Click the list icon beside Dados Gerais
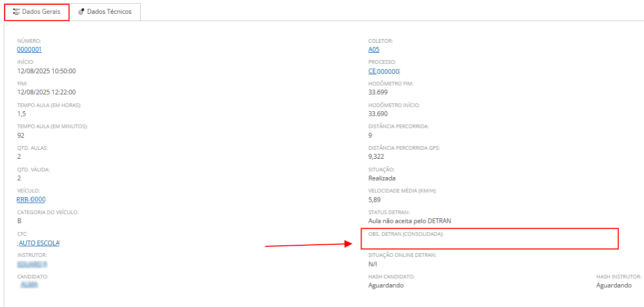The image size is (644, 307). point(17,12)
